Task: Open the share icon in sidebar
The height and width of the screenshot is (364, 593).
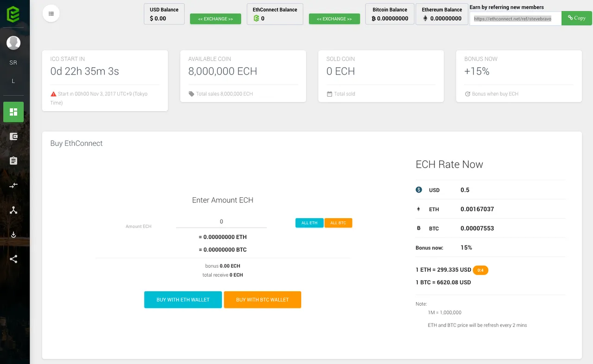Action: click(x=13, y=259)
